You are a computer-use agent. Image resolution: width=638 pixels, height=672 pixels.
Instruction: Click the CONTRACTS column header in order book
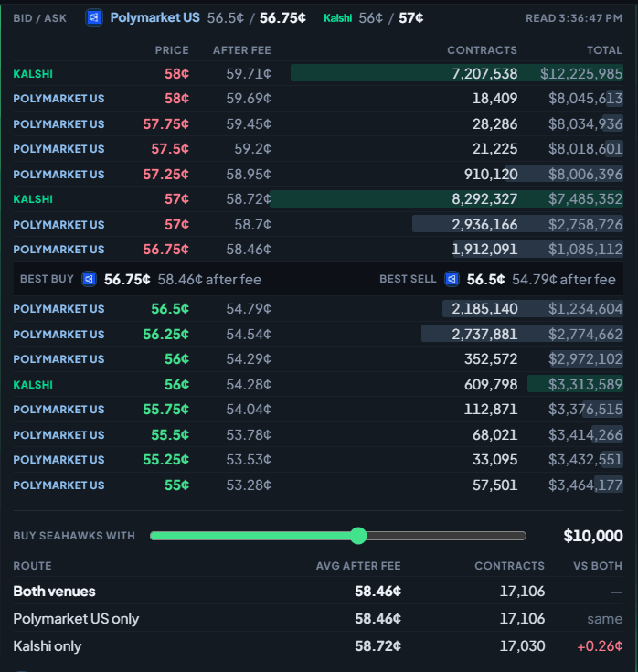(x=482, y=50)
